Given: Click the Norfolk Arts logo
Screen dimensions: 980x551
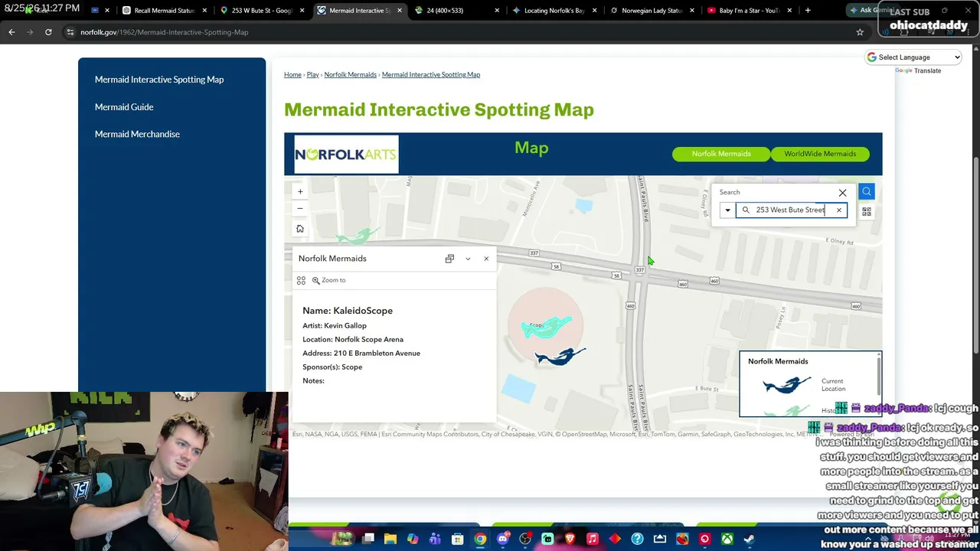Looking at the screenshot, I should coord(346,155).
